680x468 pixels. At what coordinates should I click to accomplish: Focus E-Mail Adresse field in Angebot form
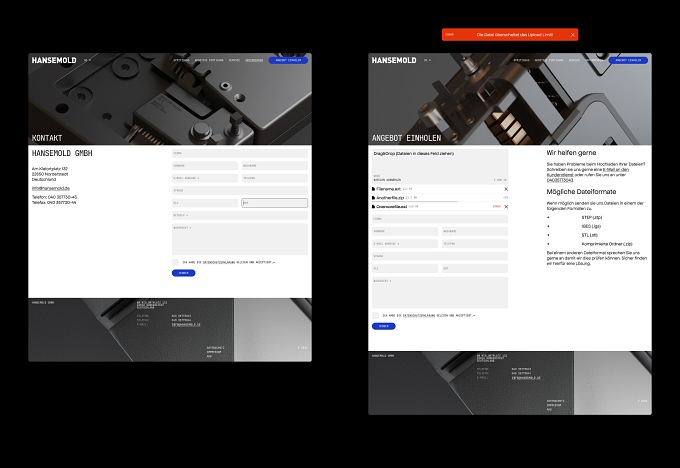pyautogui.click(x=405, y=244)
